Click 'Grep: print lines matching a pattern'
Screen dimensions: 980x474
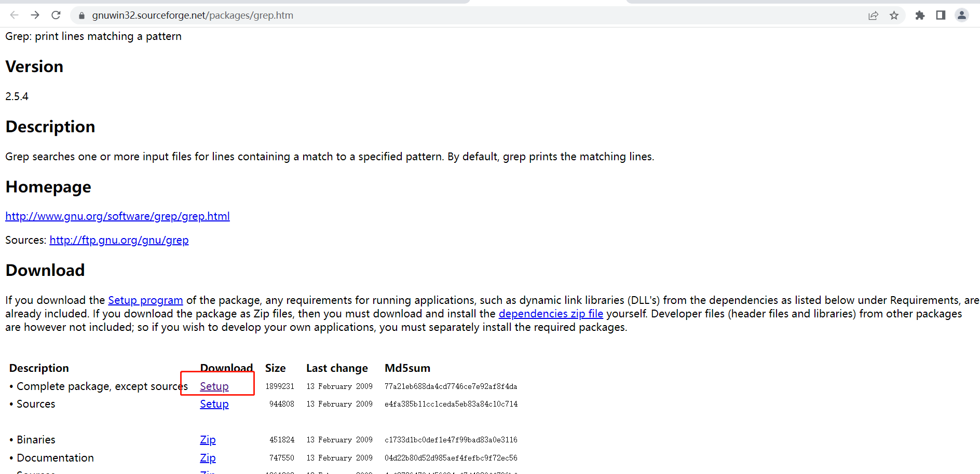pyautogui.click(x=93, y=36)
